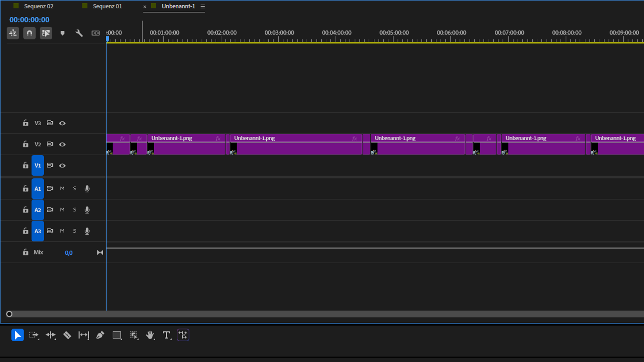Toggle timeline snapping magnet
The height and width of the screenshot is (362, 644).
[30, 33]
